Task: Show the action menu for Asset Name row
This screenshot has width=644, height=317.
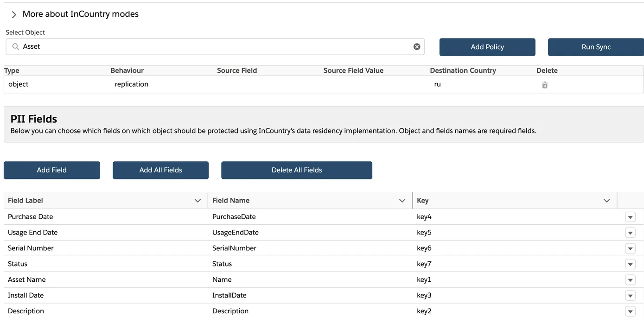Action: point(630,280)
